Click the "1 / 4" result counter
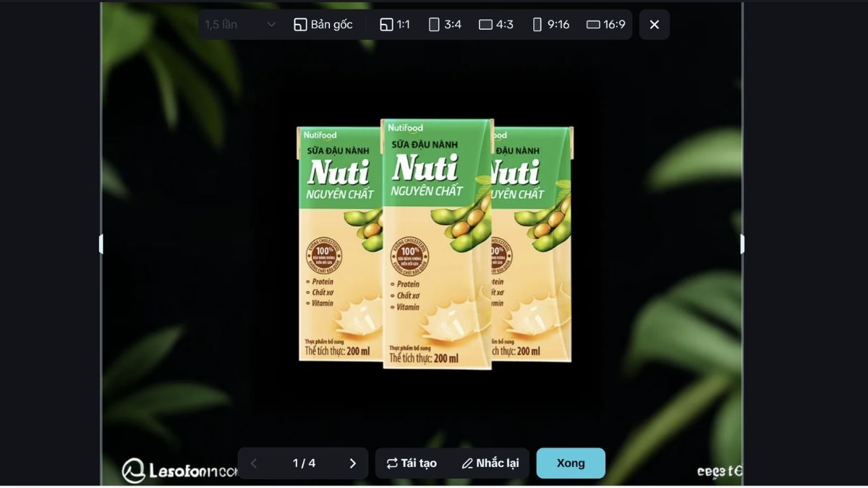This screenshot has height=488, width=868. pyautogui.click(x=304, y=463)
